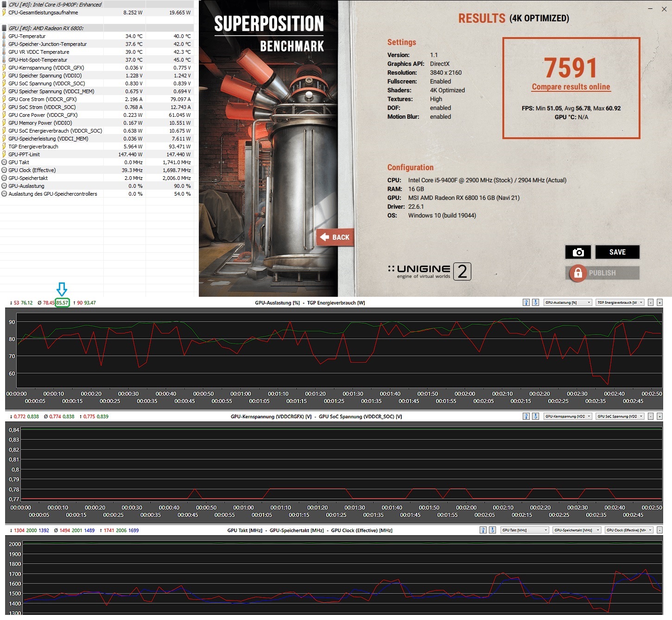Click the 3840 x 2160 resolution value
This screenshot has height=620, width=672.
click(x=446, y=72)
